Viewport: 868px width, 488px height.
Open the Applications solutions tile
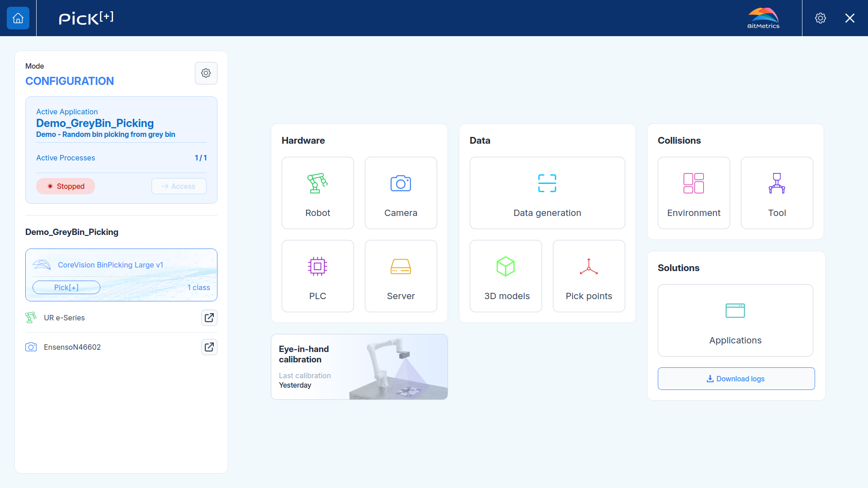735,320
